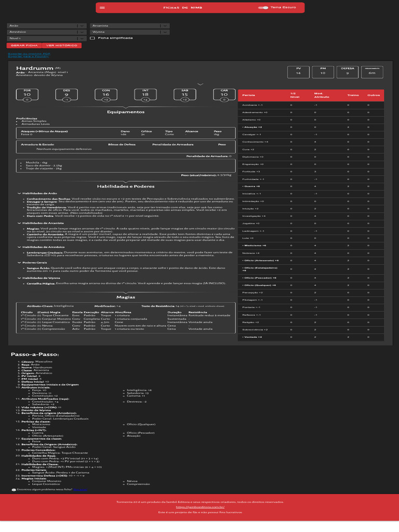The width and height of the screenshot is (399, 532).
Task: Collapse the Poderes Gerais section chevron
Action: click(x=19, y=262)
